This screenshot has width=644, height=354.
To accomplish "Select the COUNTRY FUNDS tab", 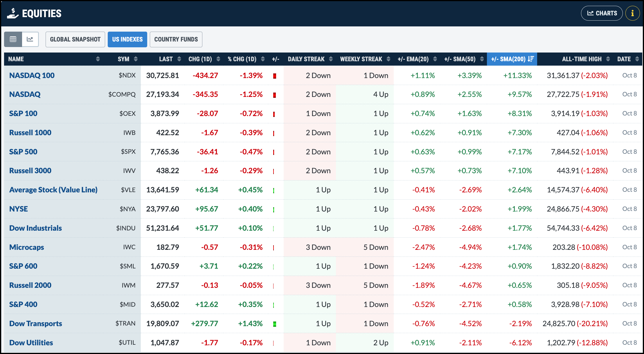I will (x=176, y=39).
